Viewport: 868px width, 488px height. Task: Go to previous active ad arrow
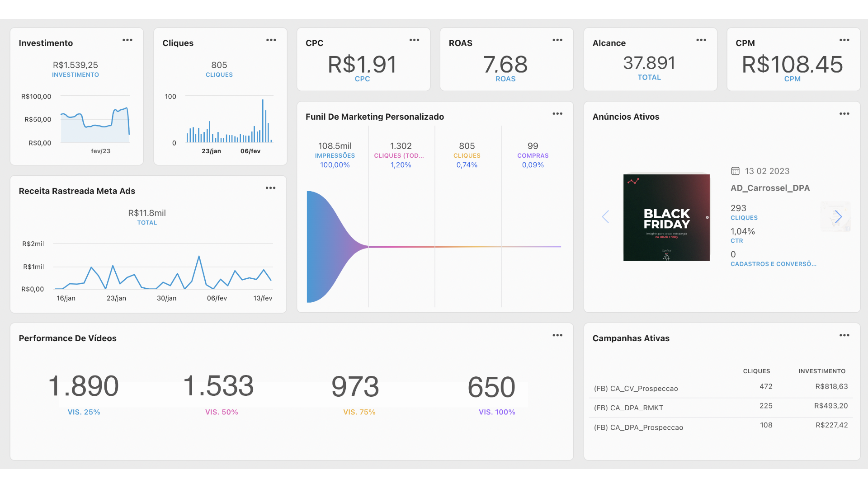pos(606,217)
